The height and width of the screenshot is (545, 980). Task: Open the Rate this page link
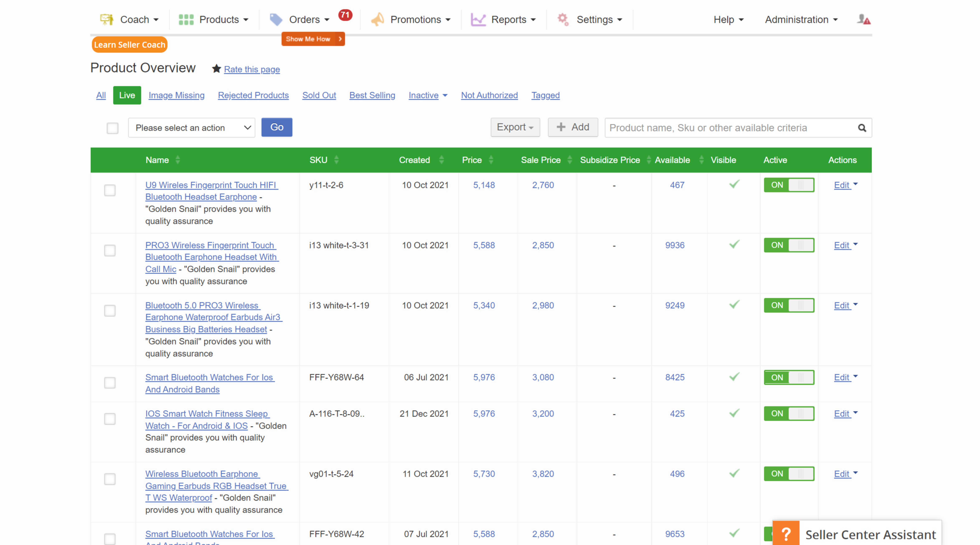251,69
